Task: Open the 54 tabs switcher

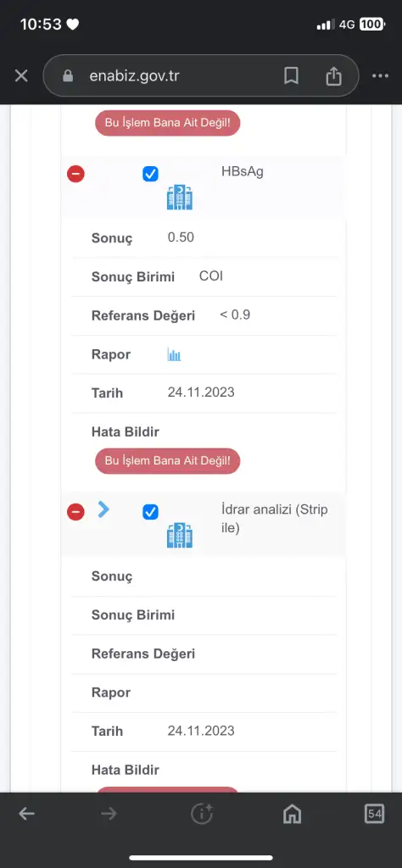Action: pos(375,813)
